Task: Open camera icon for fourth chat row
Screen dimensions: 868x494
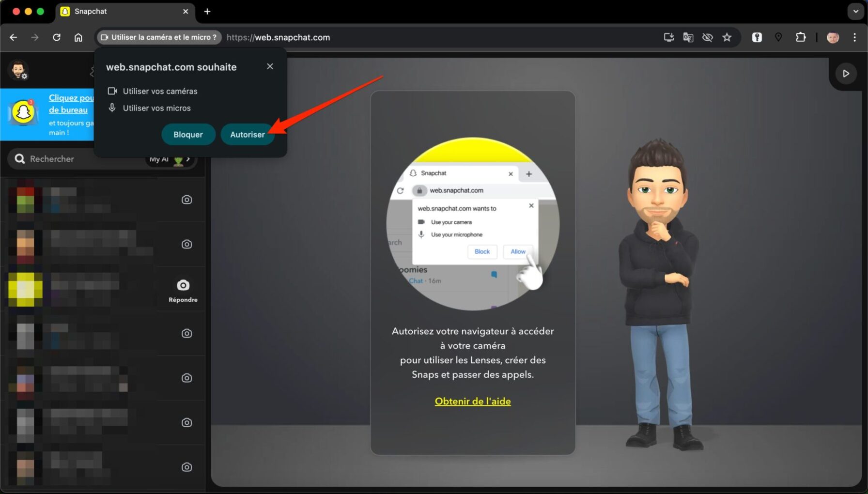Action: [186, 333]
